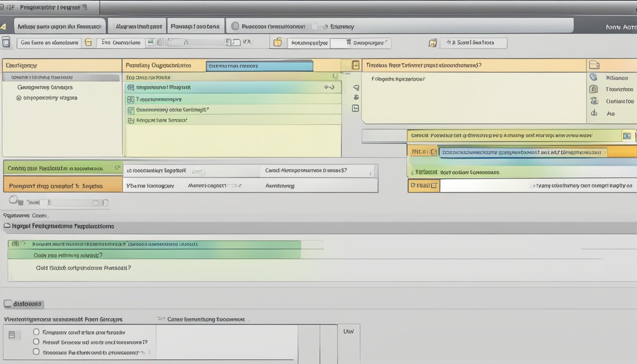Click the yellow warning triangle icon beside the tabs
This screenshot has height=364, width=637.
(x=3, y=27)
